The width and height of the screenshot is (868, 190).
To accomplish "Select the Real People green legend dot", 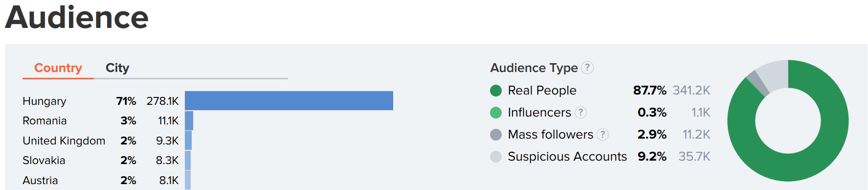I will [496, 91].
